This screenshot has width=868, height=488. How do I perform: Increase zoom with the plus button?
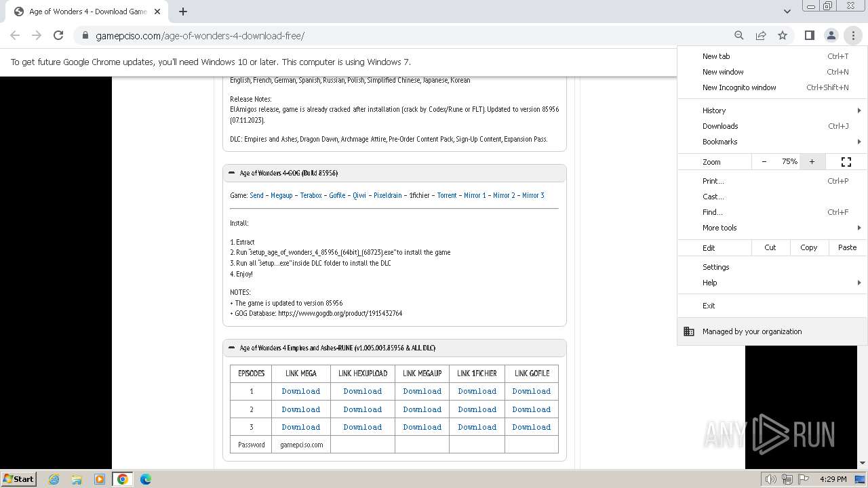812,161
